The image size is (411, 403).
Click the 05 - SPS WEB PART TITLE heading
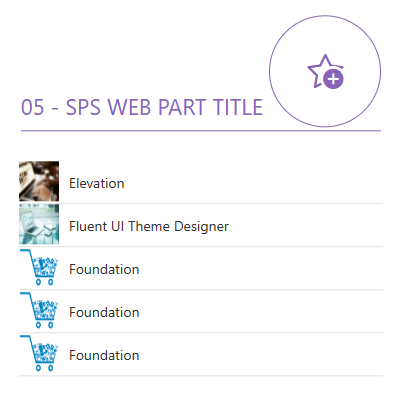point(142,107)
